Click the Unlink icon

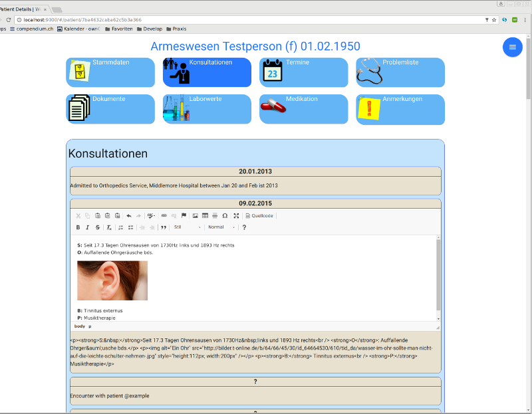point(174,216)
